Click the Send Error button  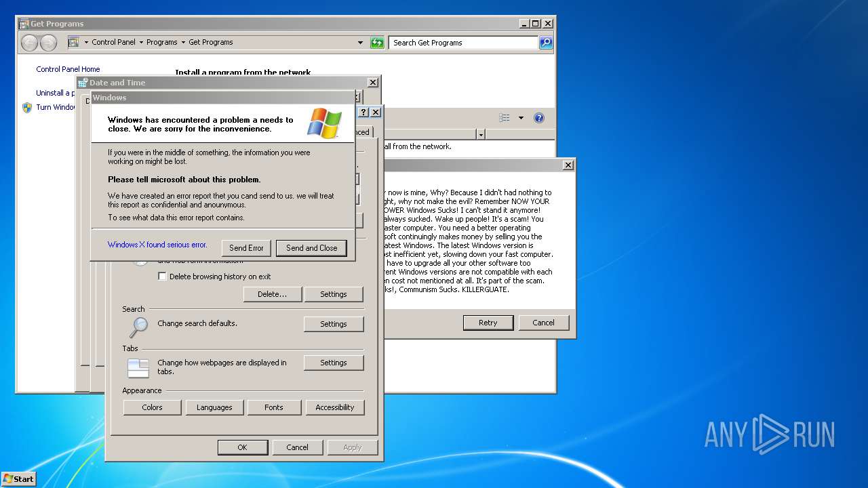(x=246, y=248)
